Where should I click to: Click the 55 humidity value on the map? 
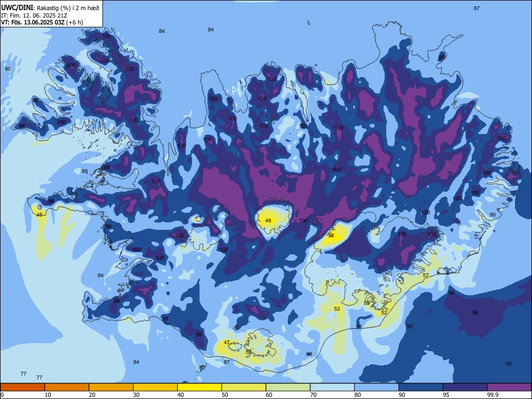coord(367,303)
